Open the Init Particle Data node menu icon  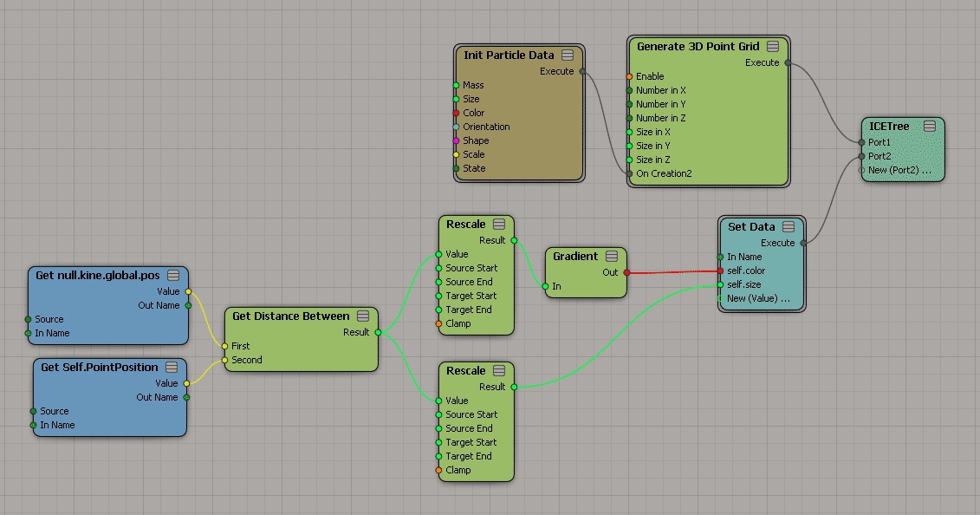568,55
